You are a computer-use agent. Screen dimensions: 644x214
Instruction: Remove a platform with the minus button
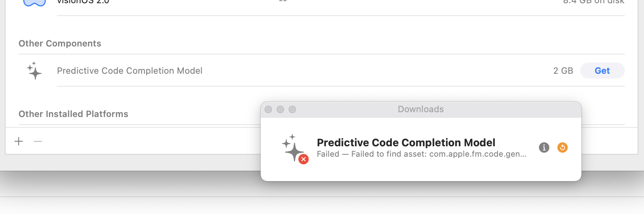[38, 141]
